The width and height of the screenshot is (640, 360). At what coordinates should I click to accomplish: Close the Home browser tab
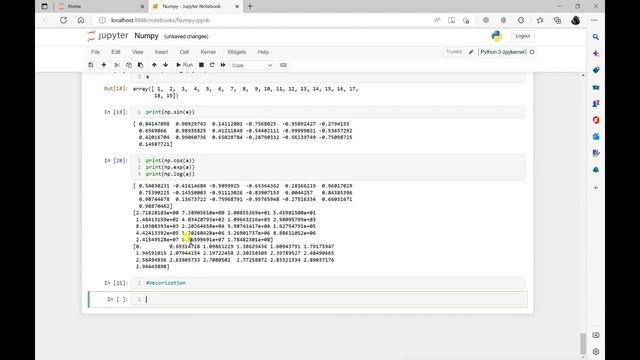(142, 7)
